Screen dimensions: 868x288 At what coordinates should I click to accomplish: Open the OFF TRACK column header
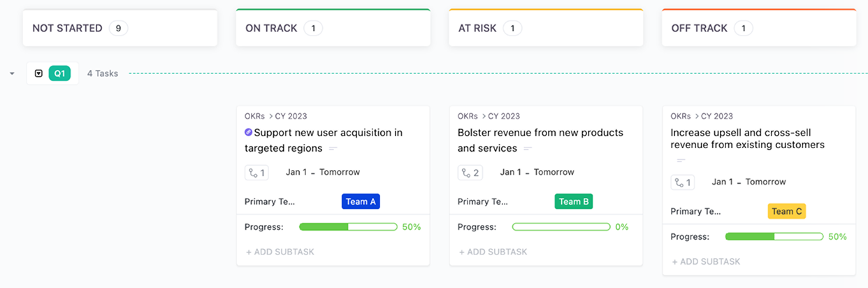tap(759, 28)
